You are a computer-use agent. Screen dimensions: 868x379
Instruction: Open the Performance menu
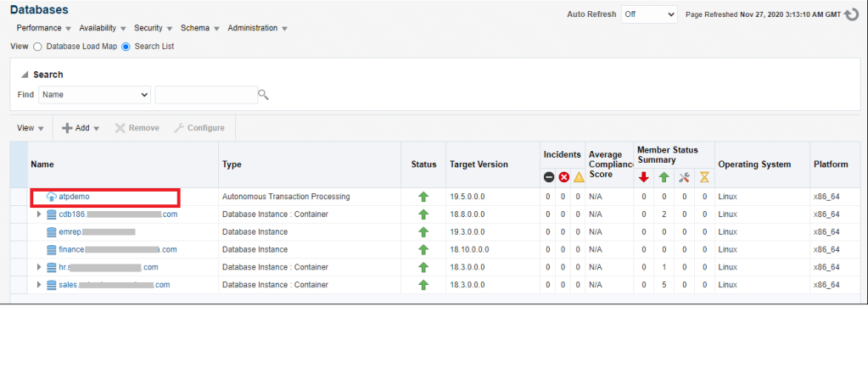(44, 28)
